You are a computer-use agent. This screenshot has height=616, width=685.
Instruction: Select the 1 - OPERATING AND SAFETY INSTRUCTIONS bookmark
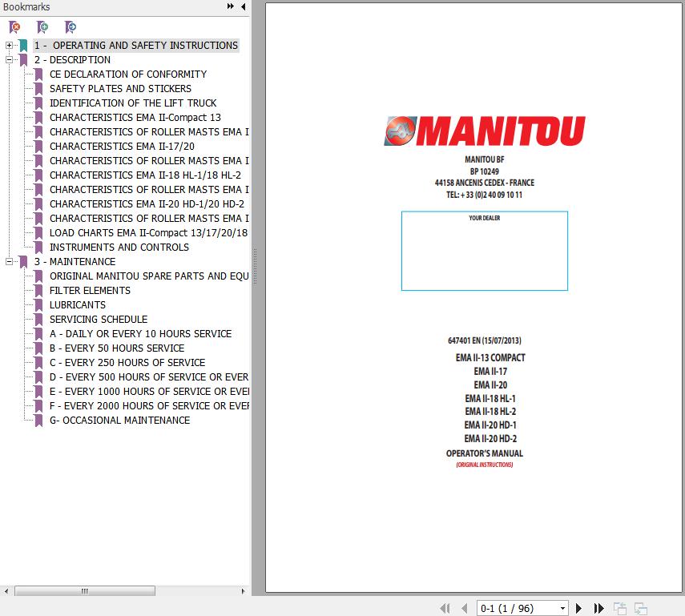point(136,46)
